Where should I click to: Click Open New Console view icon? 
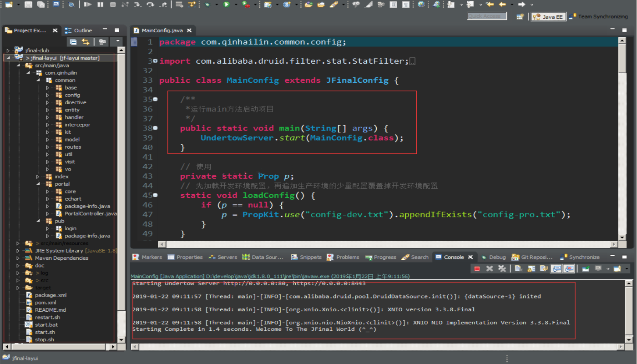click(x=617, y=269)
